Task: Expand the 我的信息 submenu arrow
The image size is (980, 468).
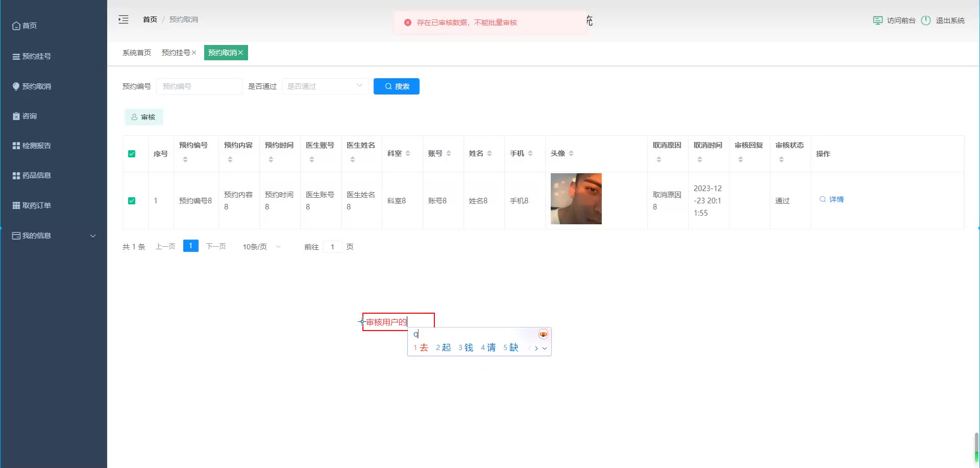Action: click(93, 236)
